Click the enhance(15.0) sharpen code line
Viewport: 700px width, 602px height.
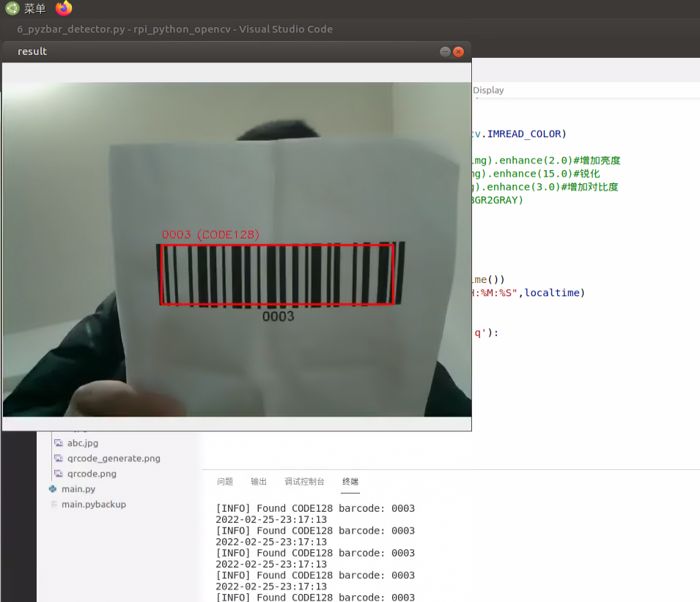(x=536, y=174)
